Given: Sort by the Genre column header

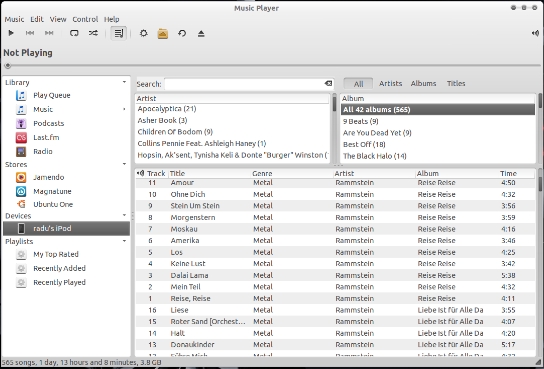Looking at the screenshot, I should click(292, 173).
